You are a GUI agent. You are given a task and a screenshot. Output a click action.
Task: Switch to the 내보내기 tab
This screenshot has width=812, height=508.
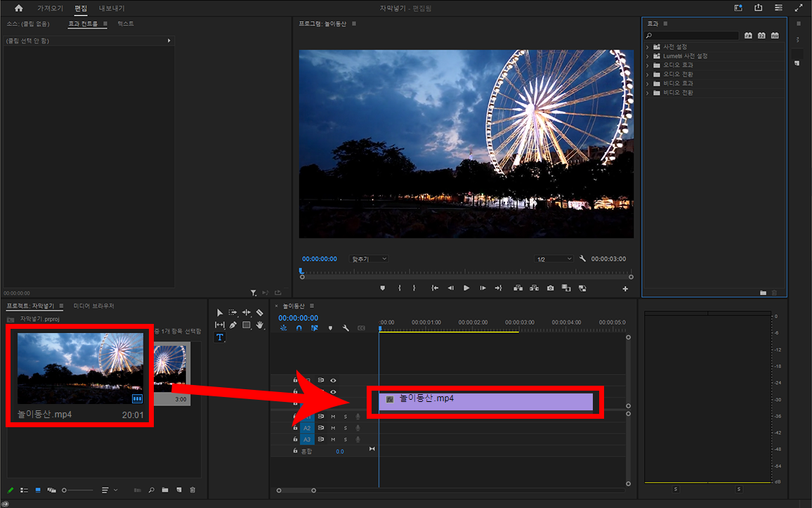pyautogui.click(x=111, y=8)
